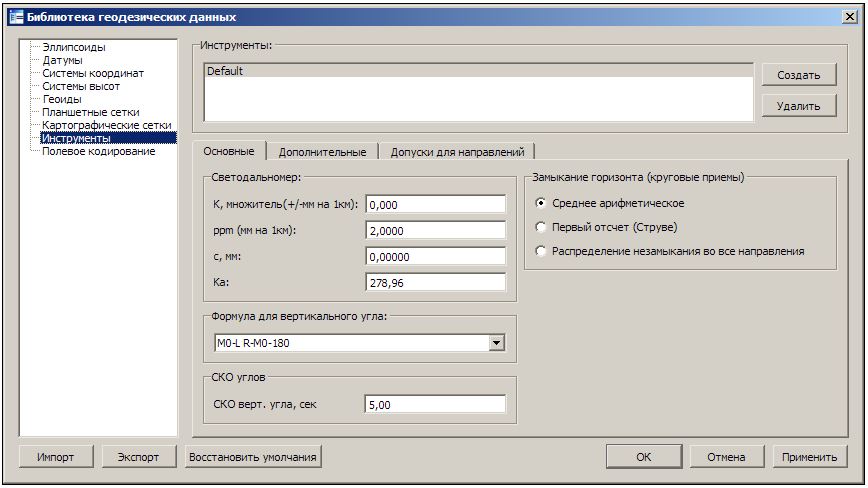This screenshot has width=868, height=488.
Task: Click the ppm (мм на 1км) field
Action: (x=436, y=230)
